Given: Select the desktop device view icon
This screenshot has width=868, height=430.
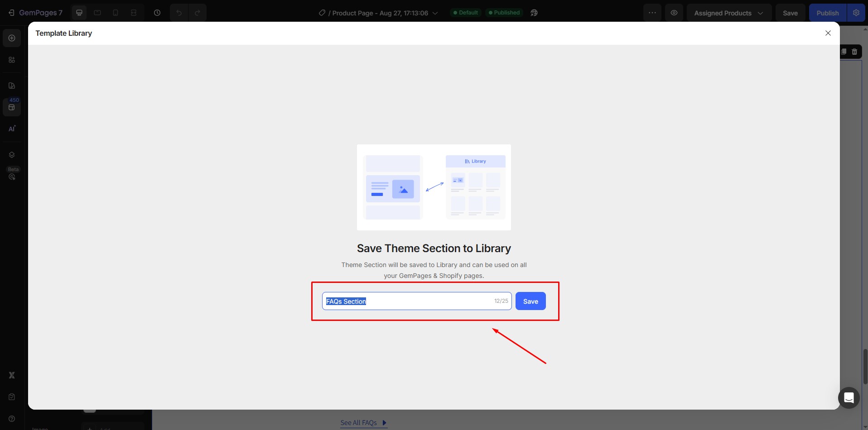Looking at the screenshot, I should [79, 13].
